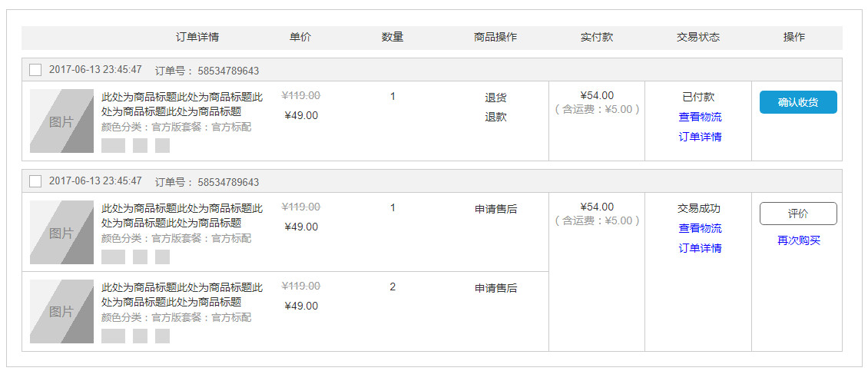Click 申请售后 for quantity 1 item

(x=495, y=209)
